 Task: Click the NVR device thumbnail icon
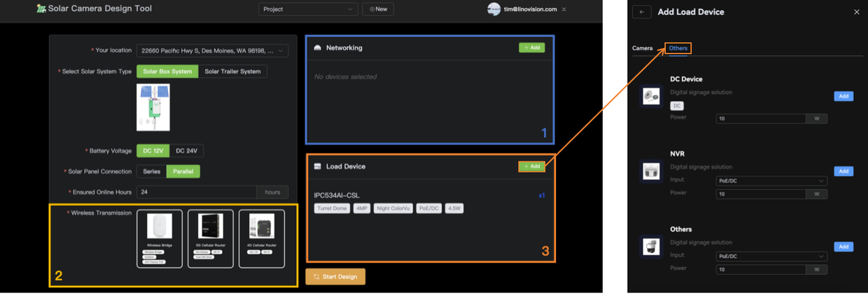click(652, 171)
